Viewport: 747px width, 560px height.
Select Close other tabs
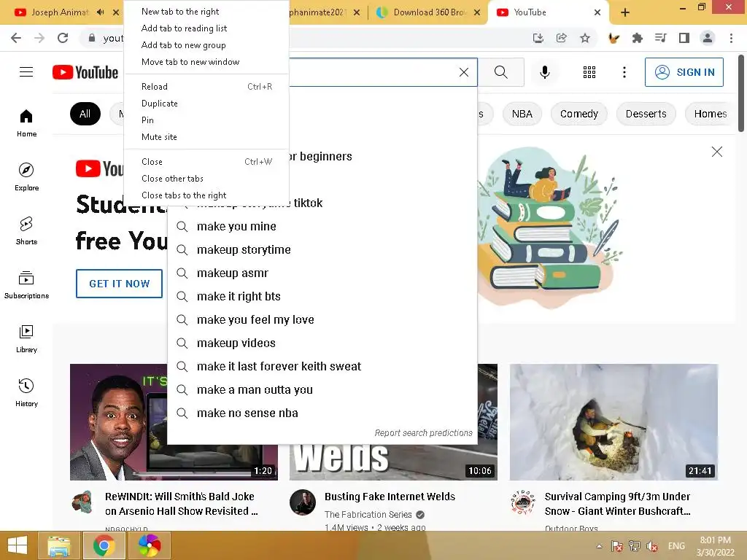pos(206,179)
